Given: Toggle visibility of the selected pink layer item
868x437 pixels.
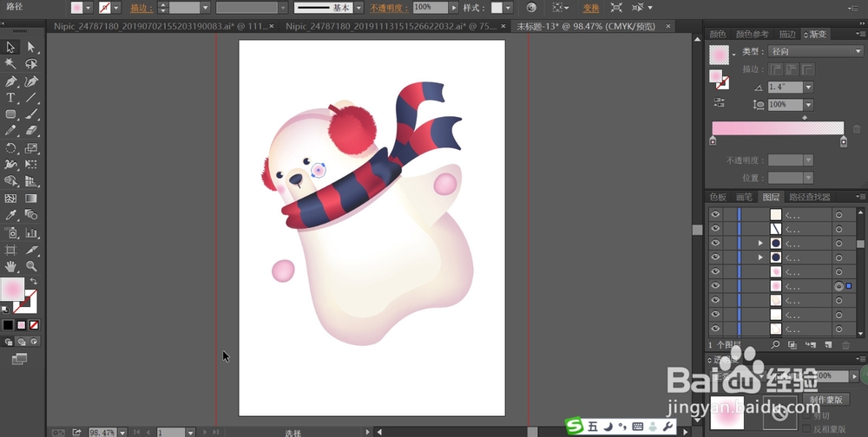Looking at the screenshot, I should pos(716,286).
